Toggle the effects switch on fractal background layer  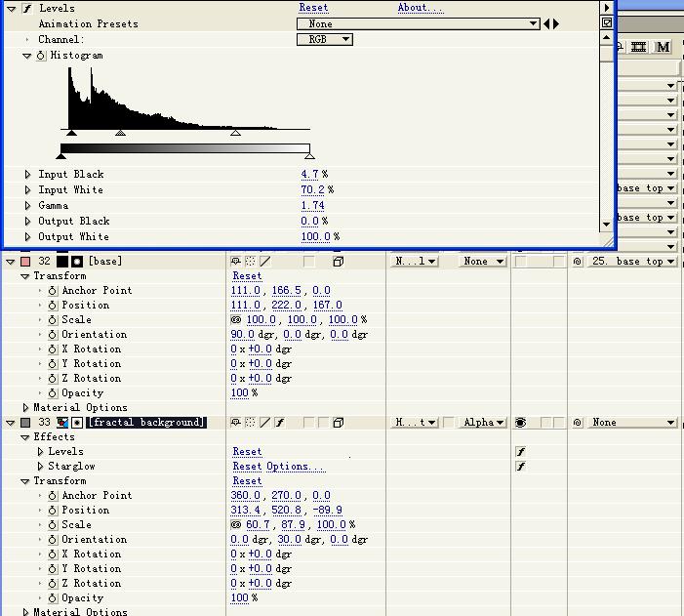click(x=280, y=422)
